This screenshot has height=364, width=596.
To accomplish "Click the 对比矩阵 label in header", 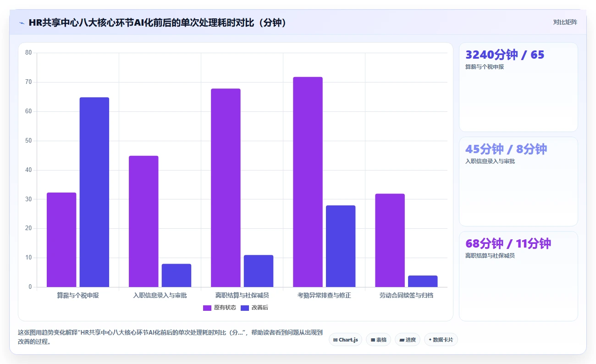I will point(565,22).
